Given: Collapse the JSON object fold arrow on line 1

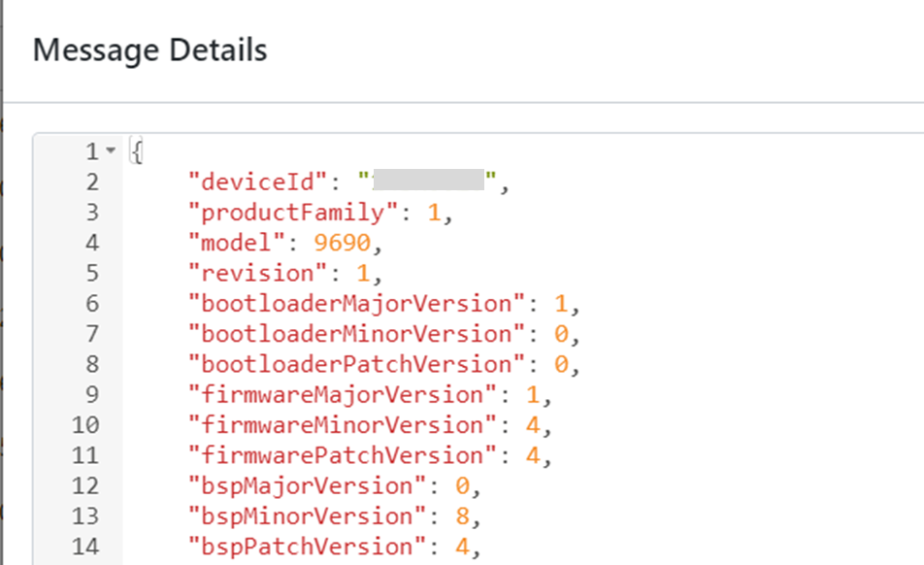Looking at the screenshot, I should [x=110, y=151].
